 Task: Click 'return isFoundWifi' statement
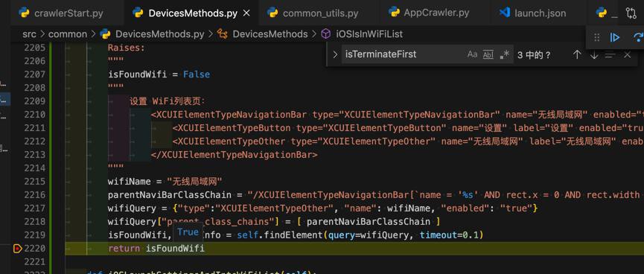156,248
